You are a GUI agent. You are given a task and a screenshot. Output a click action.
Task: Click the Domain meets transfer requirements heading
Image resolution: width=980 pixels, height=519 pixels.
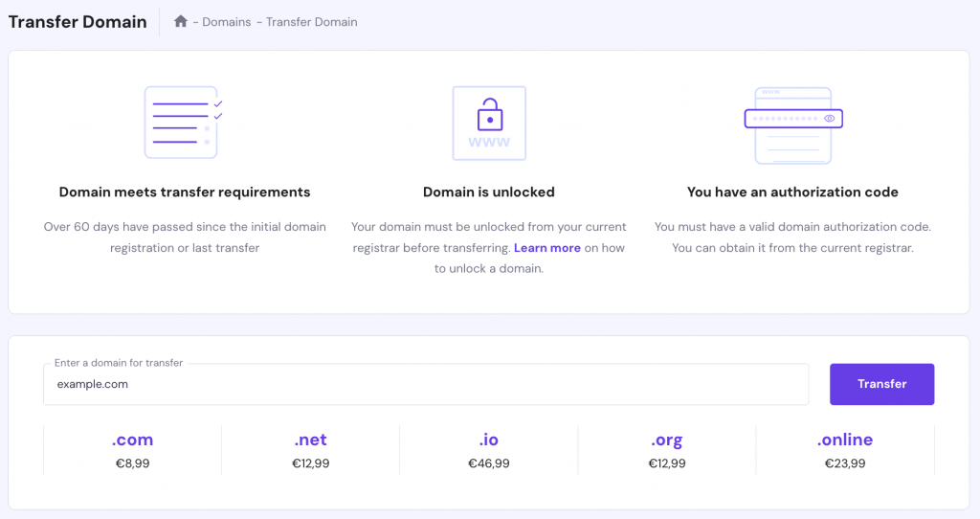click(185, 192)
